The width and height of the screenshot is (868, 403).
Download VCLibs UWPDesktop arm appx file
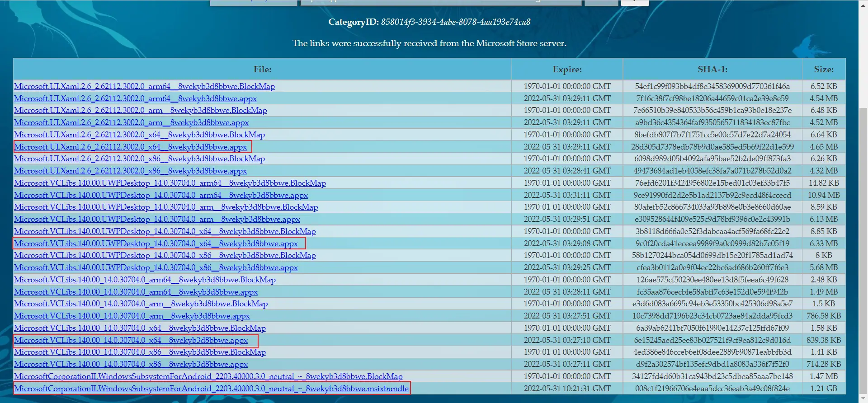[x=157, y=219]
